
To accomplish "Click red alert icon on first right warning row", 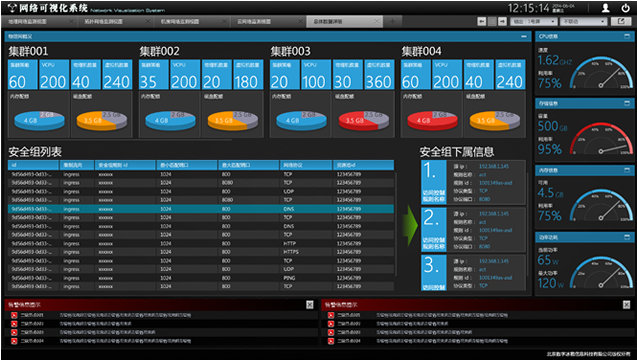I will (x=331, y=315).
